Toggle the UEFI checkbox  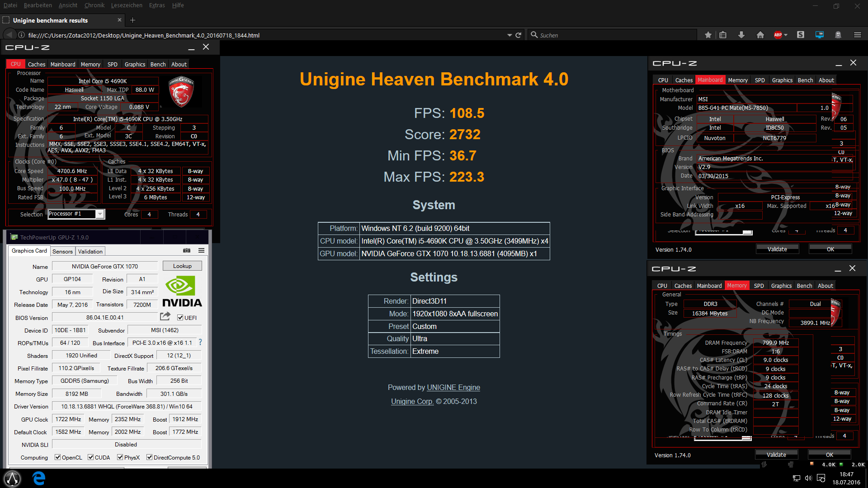180,318
